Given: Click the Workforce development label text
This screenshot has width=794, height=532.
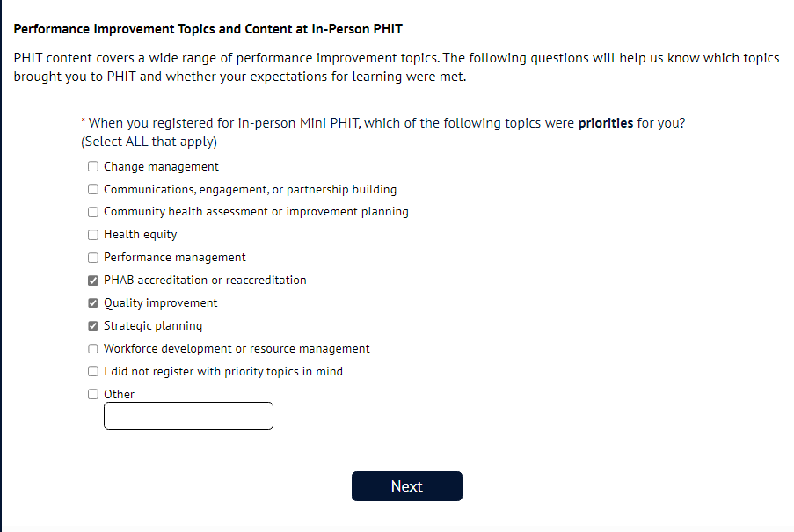Looking at the screenshot, I should (237, 349).
